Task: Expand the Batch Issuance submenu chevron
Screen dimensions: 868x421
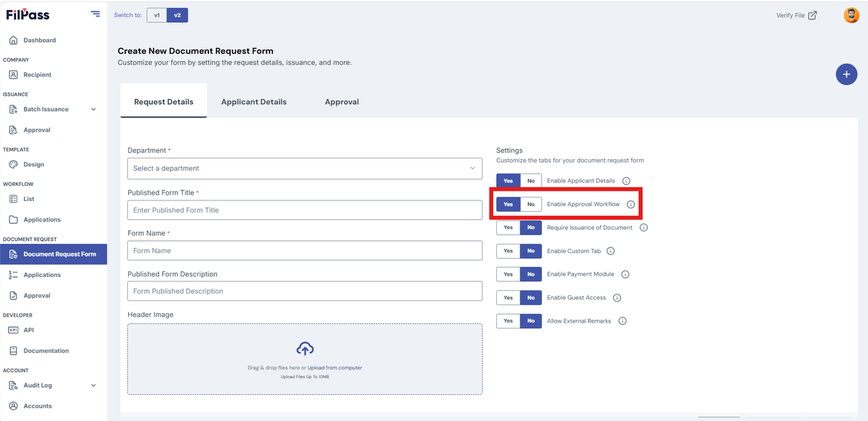Action: point(93,110)
